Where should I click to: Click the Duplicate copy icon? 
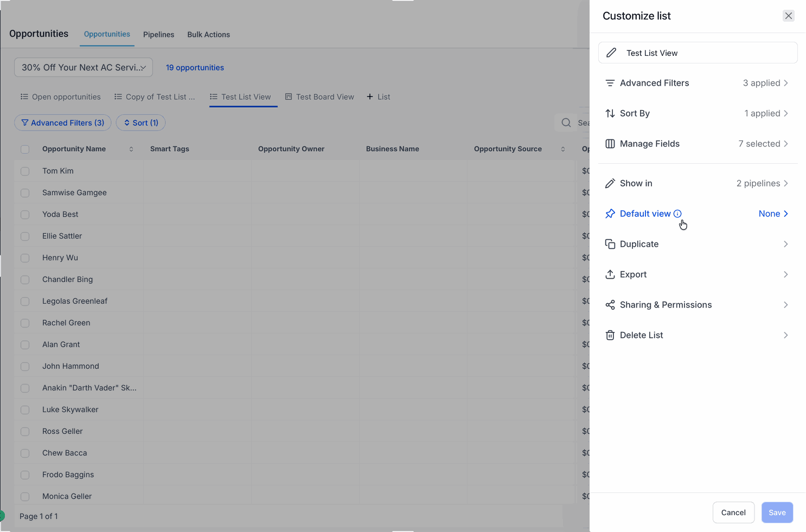coord(610,244)
